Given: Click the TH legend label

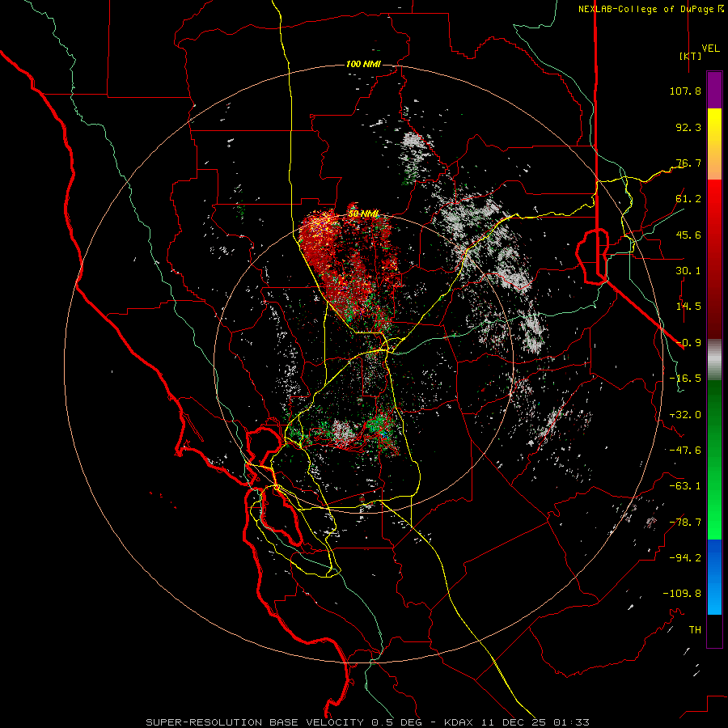Looking at the screenshot, I should click(695, 630).
